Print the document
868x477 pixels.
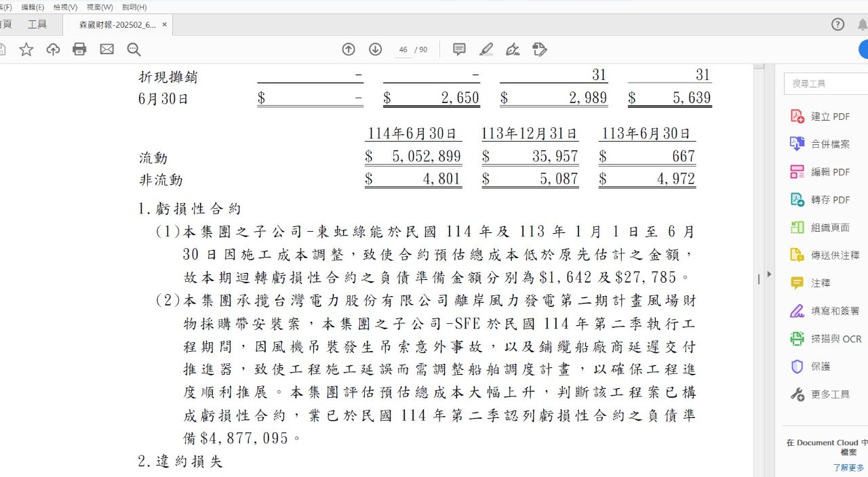click(79, 49)
